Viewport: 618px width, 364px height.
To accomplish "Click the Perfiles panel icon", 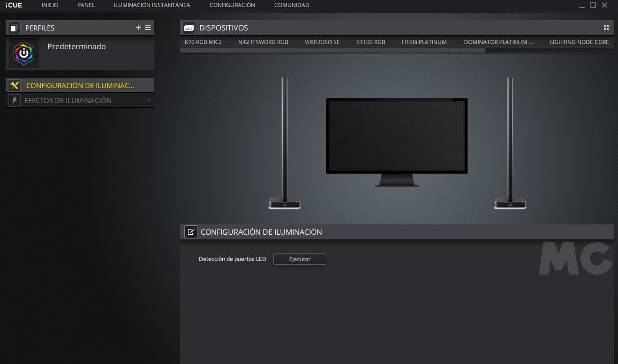I will [x=14, y=28].
